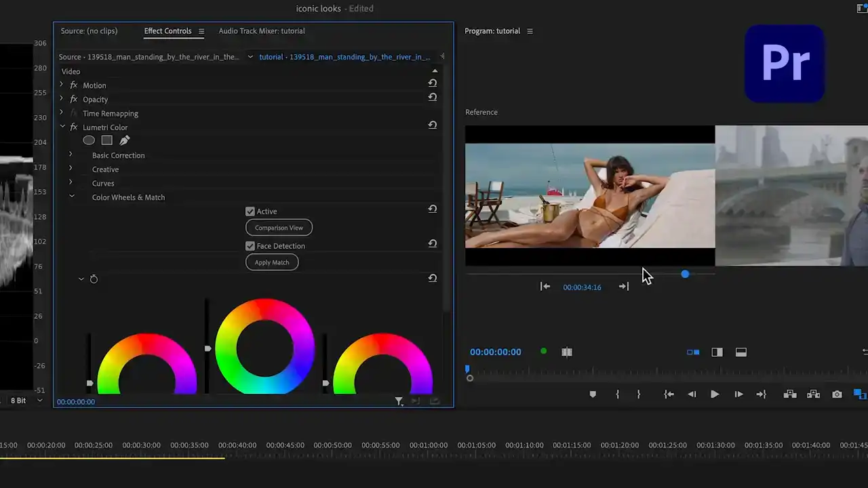Screen dimensions: 868x488
Task: Toggle the stopwatch animation for color wheels
Action: click(94, 279)
